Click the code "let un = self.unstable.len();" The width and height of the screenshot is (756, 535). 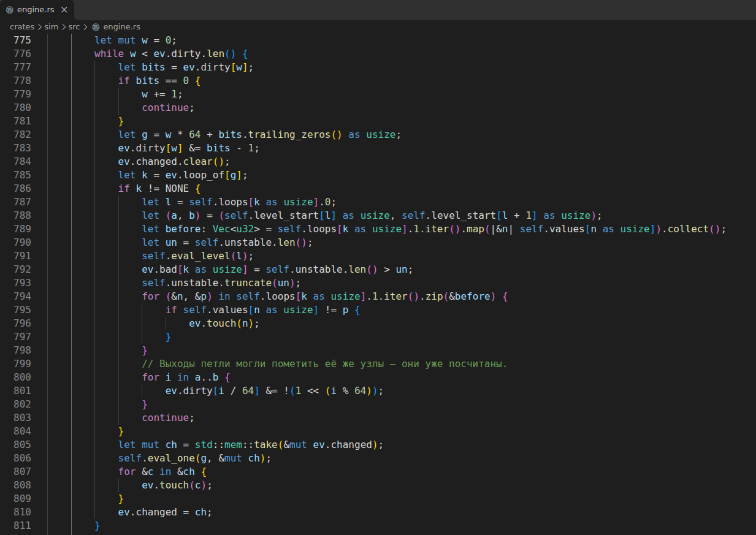(x=227, y=242)
